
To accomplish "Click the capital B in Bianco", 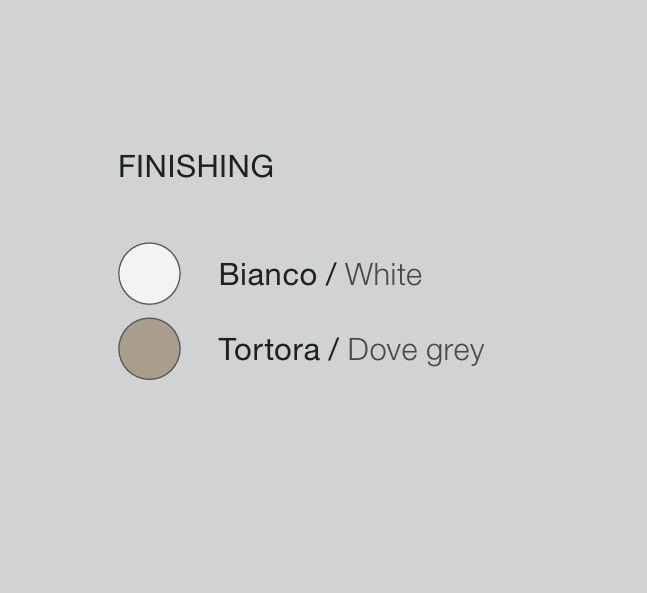I will point(229,274).
